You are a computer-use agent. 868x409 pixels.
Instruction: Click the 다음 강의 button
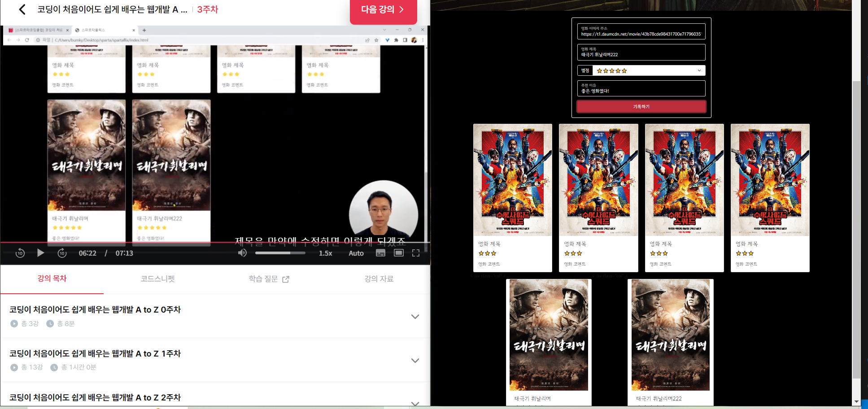[x=383, y=10]
